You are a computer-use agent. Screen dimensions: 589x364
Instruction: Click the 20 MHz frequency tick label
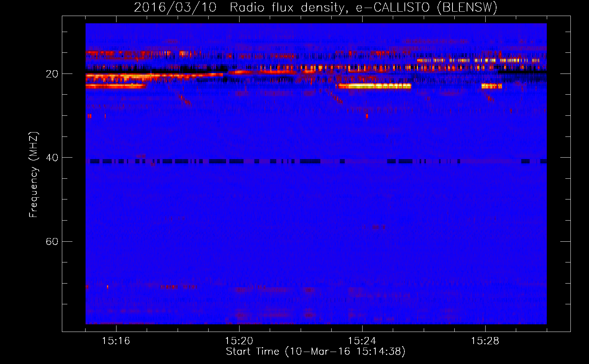click(52, 74)
